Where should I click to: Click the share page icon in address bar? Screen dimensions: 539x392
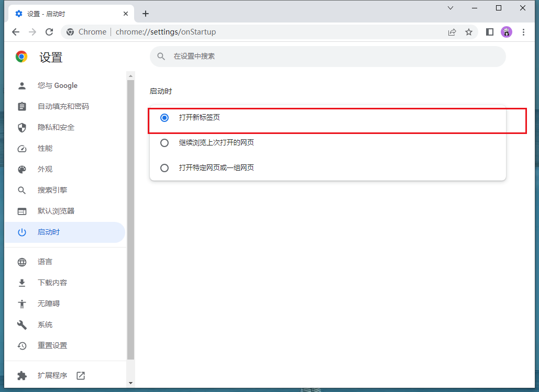(x=452, y=32)
